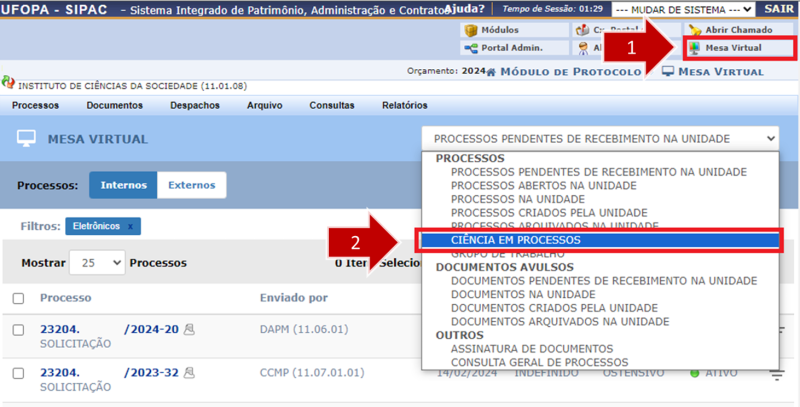Remove the Eletrônicos filter with x

[130, 226]
